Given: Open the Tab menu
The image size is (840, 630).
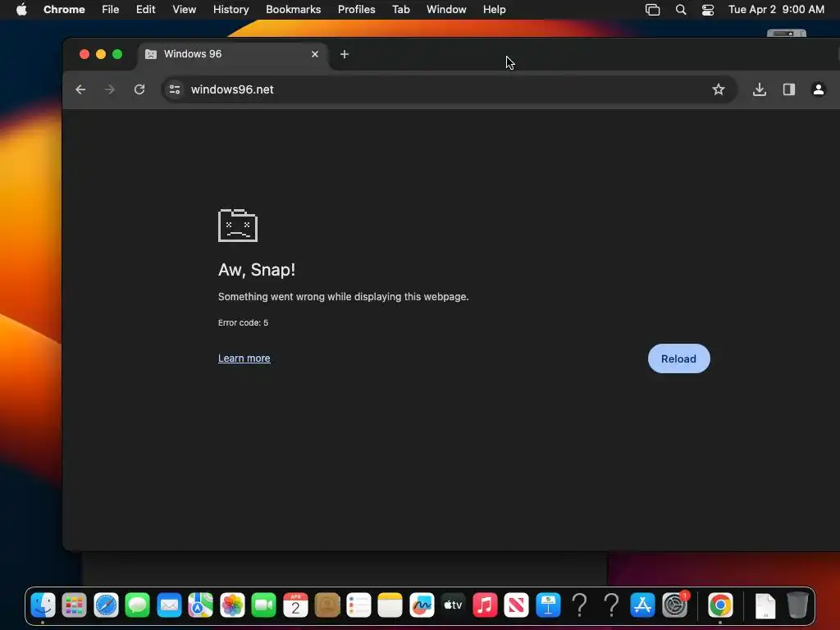Looking at the screenshot, I should [x=400, y=10].
